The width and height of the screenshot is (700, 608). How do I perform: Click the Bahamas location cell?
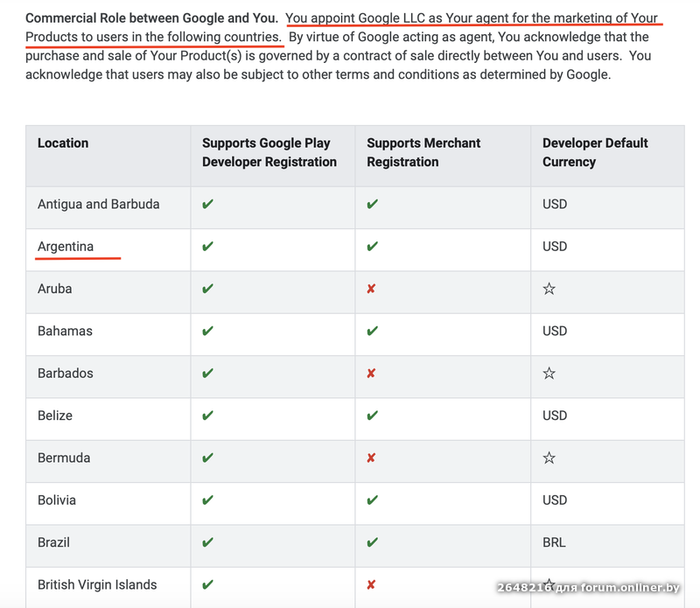coord(65,331)
